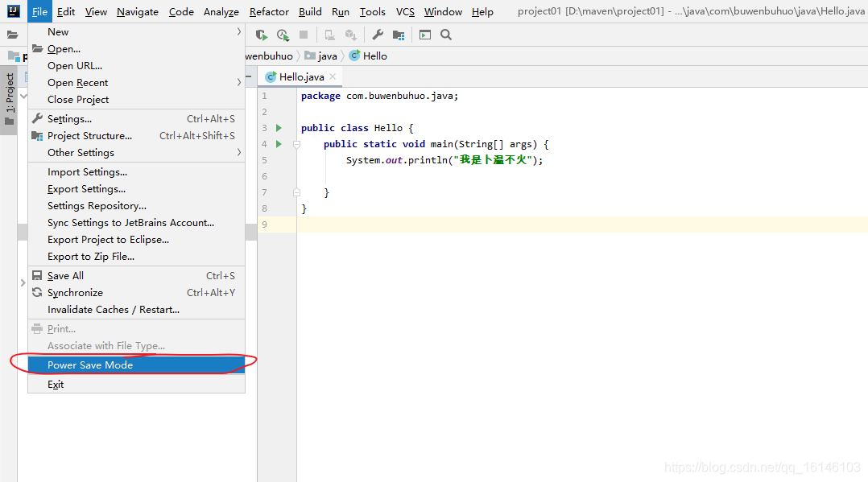Place cursor on line 9 in editor
Image resolution: width=868 pixels, height=482 pixels.
(x=581, y=225)
